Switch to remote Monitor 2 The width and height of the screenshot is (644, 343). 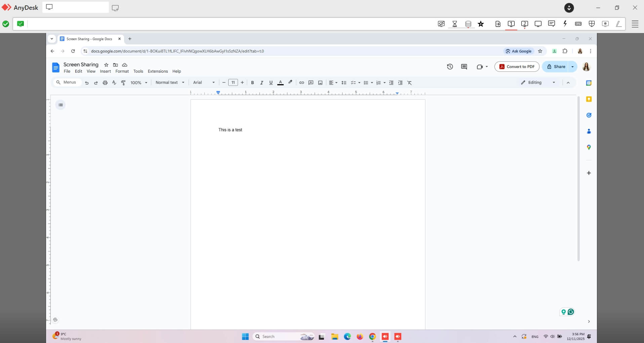[x=525, y=24]
